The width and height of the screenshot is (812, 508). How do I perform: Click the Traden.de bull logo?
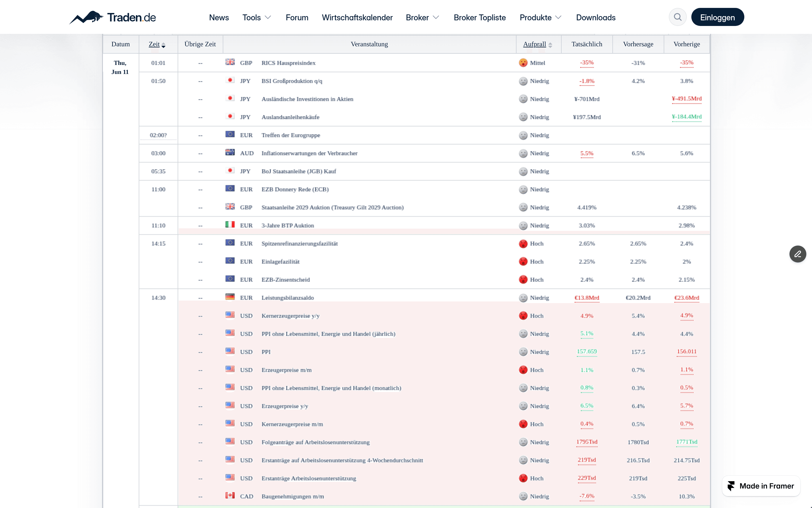point(112,17)
